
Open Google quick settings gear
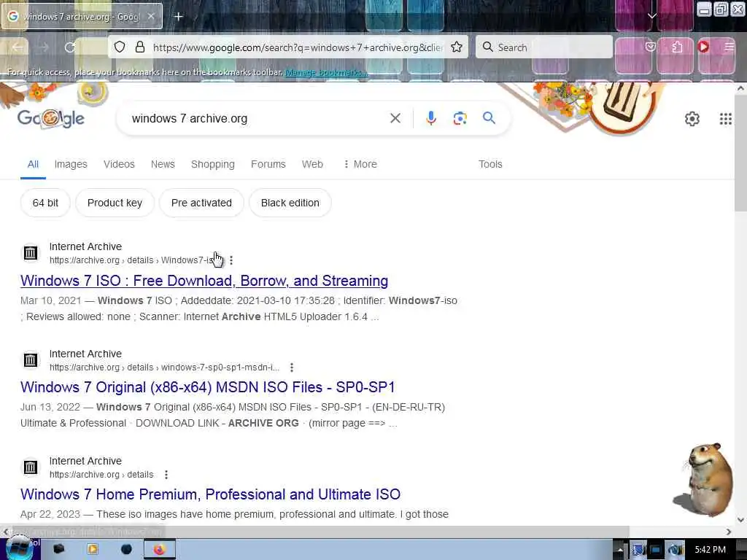[x=692, y=119]
